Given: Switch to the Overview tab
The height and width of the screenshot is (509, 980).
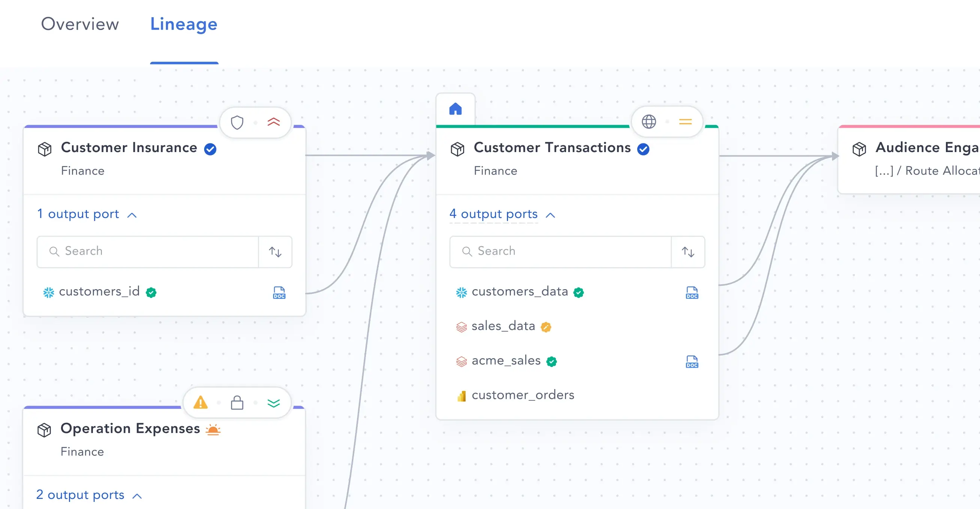Looking at the screenshot, I should click(80, 24).
